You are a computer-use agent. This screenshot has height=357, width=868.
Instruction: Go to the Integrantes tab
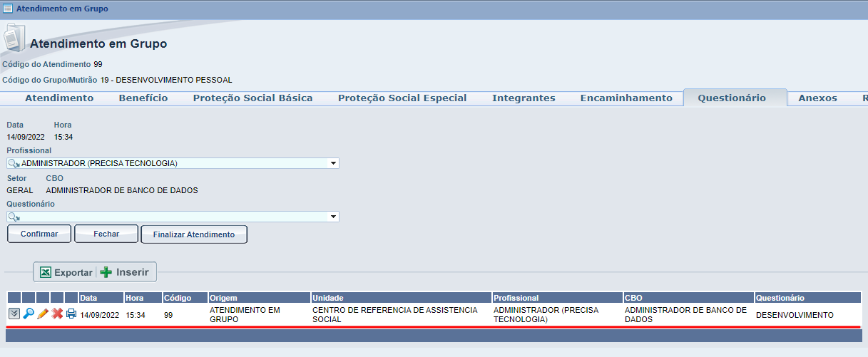tap(524, 98)
